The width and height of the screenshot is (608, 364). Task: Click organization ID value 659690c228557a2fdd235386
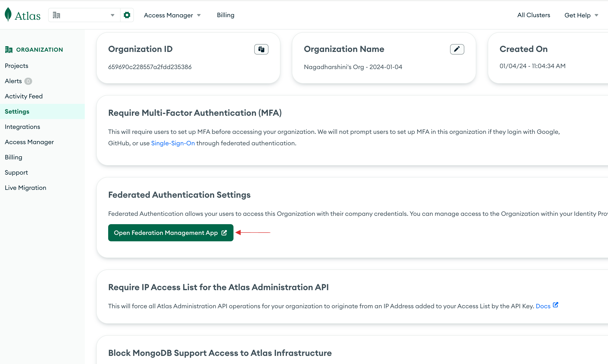(150, 67)
